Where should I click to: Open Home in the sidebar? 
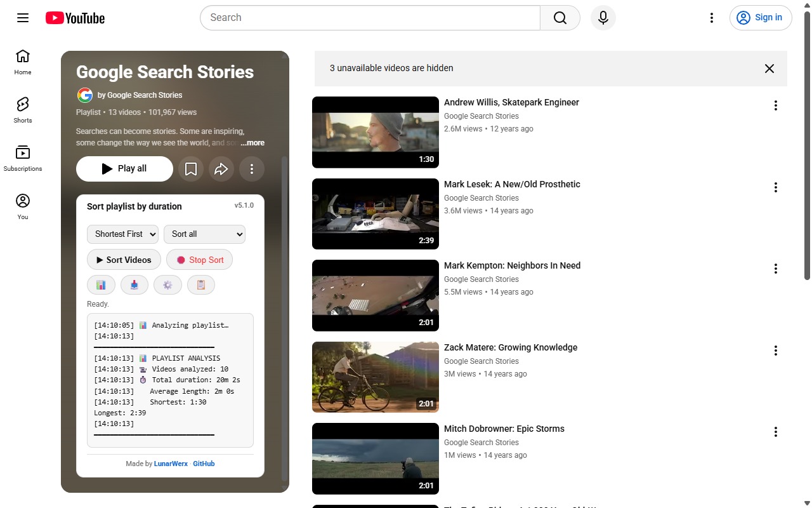[x=23, y=62]
